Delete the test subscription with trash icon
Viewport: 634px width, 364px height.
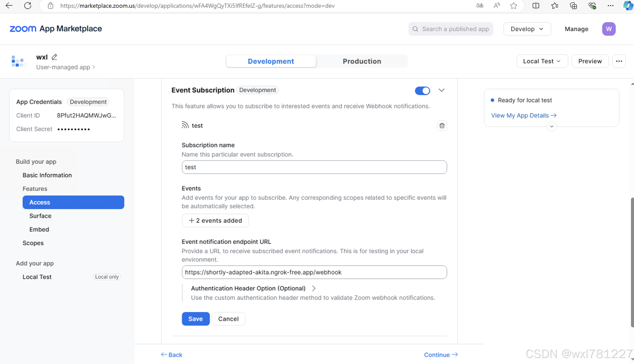click(x=442, y=126)
